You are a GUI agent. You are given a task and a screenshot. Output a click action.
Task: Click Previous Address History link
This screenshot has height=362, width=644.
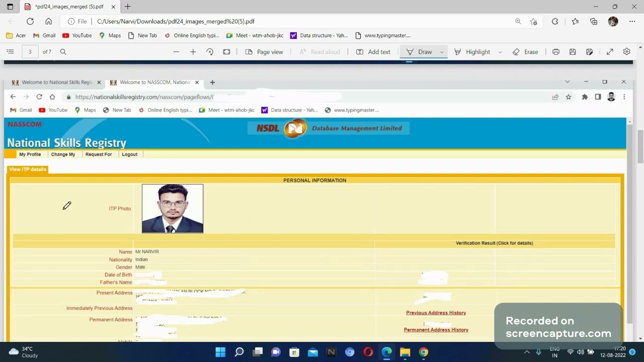click(436, 313)
